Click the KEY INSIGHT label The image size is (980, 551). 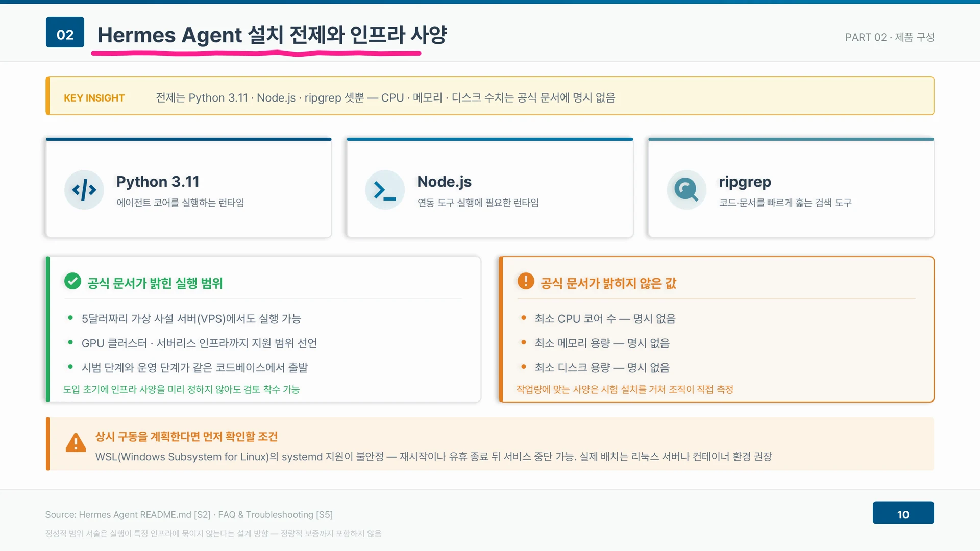coord(94,98)
